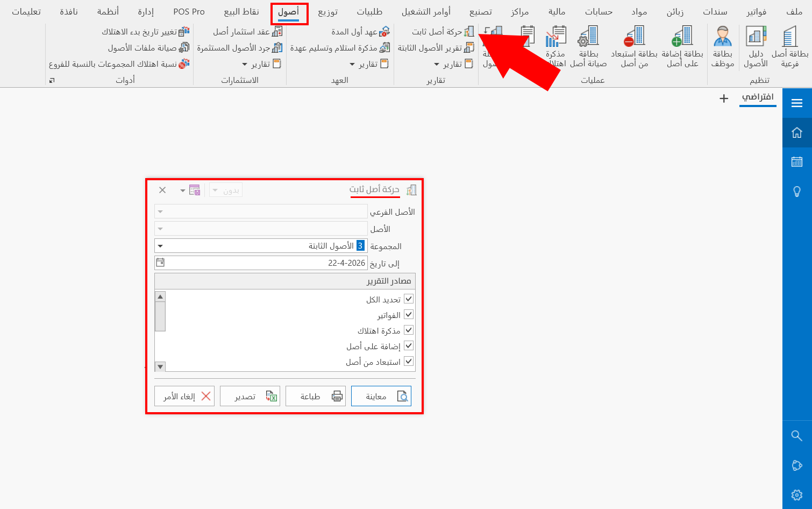
Task: Click the lightbulb tips icon in the sidebar
Action: [x=797, y=191]
